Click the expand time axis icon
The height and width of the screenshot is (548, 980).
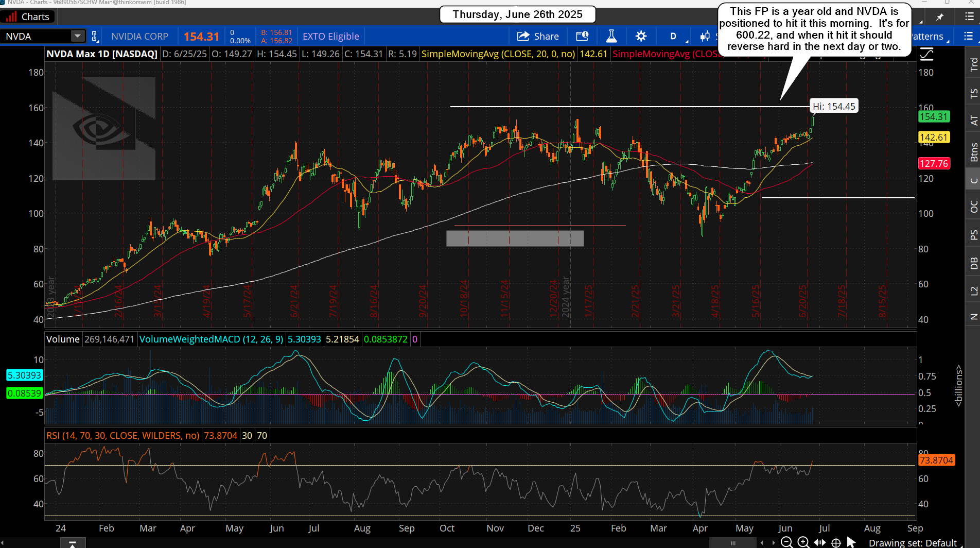pyautogui.click(x=819, y=542)
